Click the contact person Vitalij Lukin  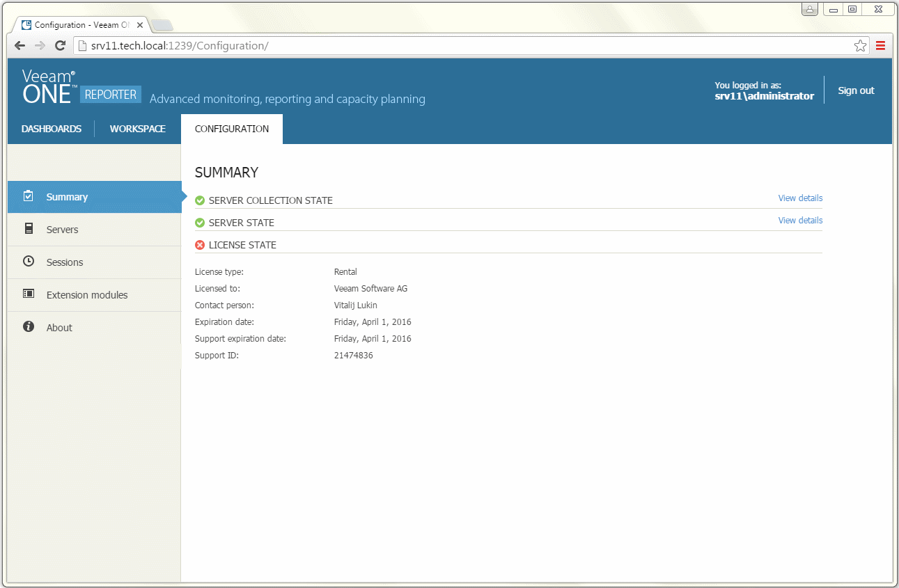click(x=356, y=305)
